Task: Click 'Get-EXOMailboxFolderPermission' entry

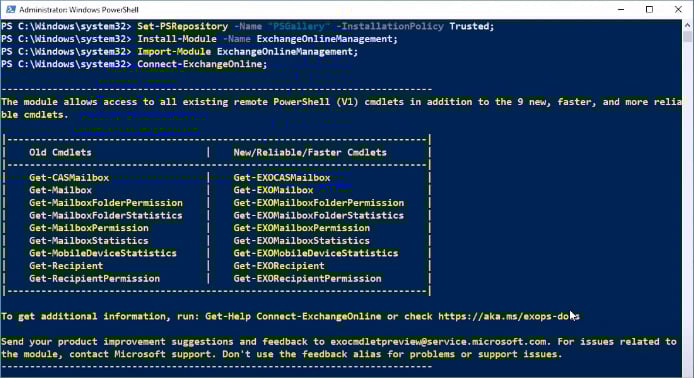Action: [x=319, y=203]
